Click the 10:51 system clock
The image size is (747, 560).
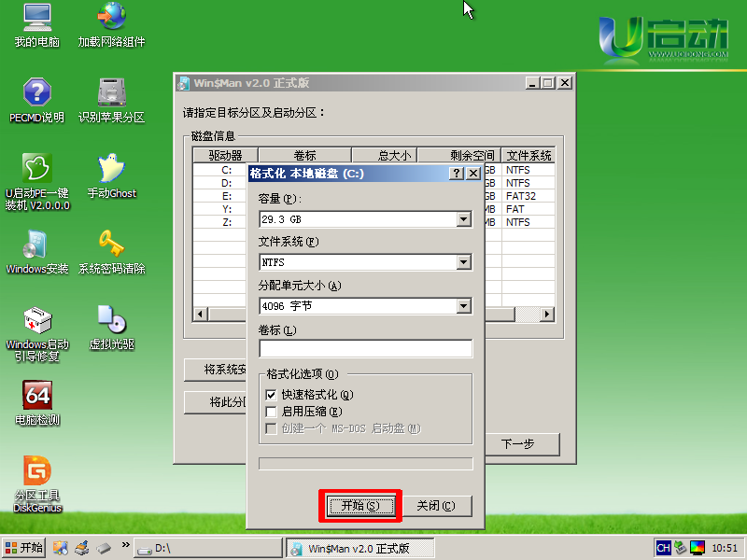coord(725,548)
